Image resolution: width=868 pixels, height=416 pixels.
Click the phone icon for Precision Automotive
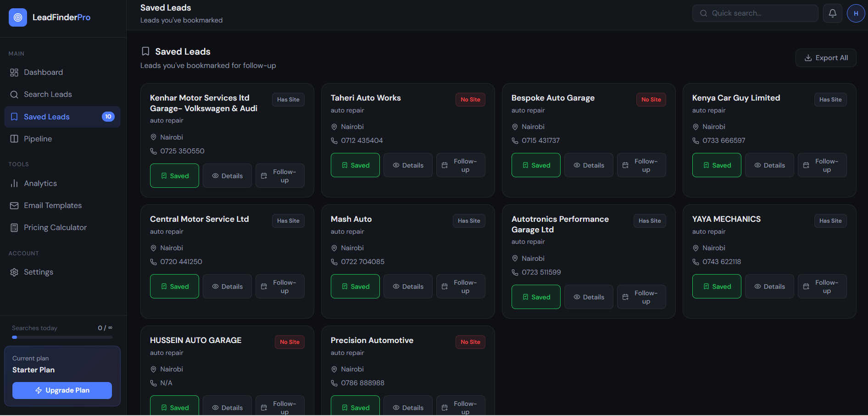pyautogui.click(x=334, y=383)
